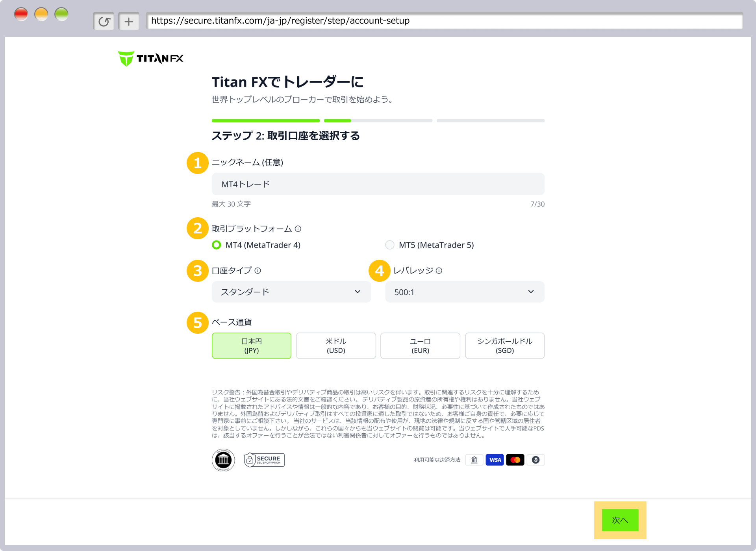756x551 pixels.
Task: Open the 口座タイプ スタンダード dropdown
Action: click(291, 292)
